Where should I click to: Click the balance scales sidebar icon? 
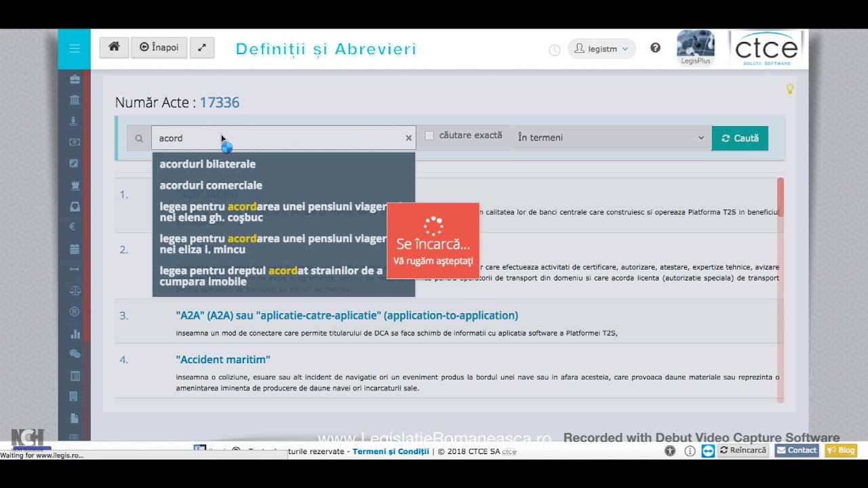75,291
